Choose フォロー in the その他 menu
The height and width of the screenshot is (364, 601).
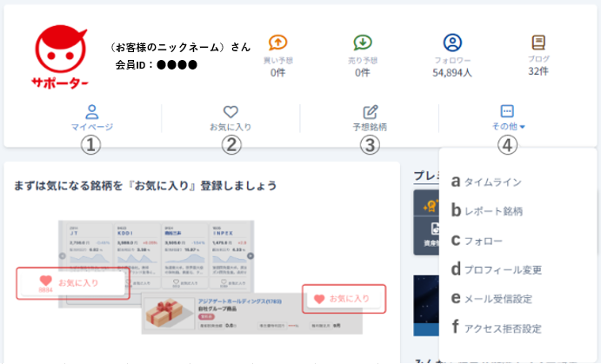point(484,241)
